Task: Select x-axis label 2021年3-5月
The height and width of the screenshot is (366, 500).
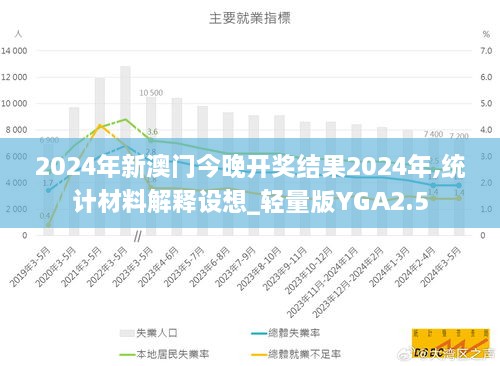Action: pyautogui.click(x=81, y=267)
